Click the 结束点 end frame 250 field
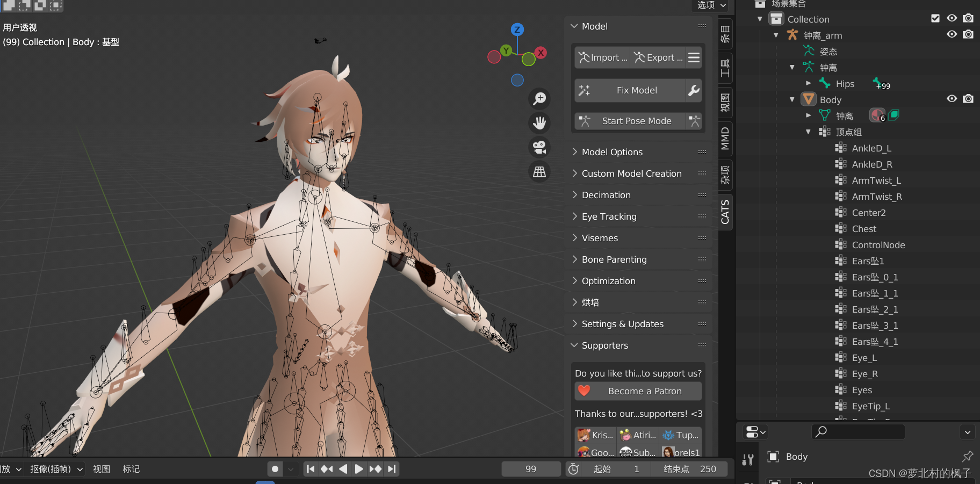 pos(689,469)
